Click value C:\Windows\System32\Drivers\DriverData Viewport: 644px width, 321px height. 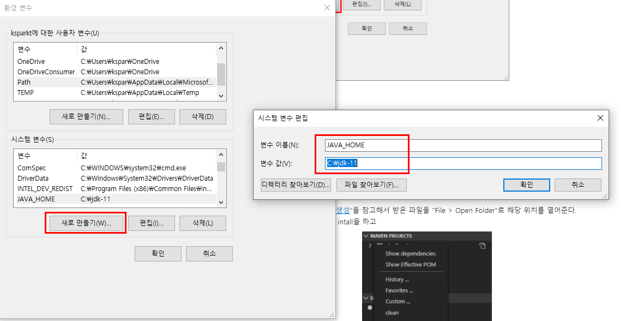147,179
